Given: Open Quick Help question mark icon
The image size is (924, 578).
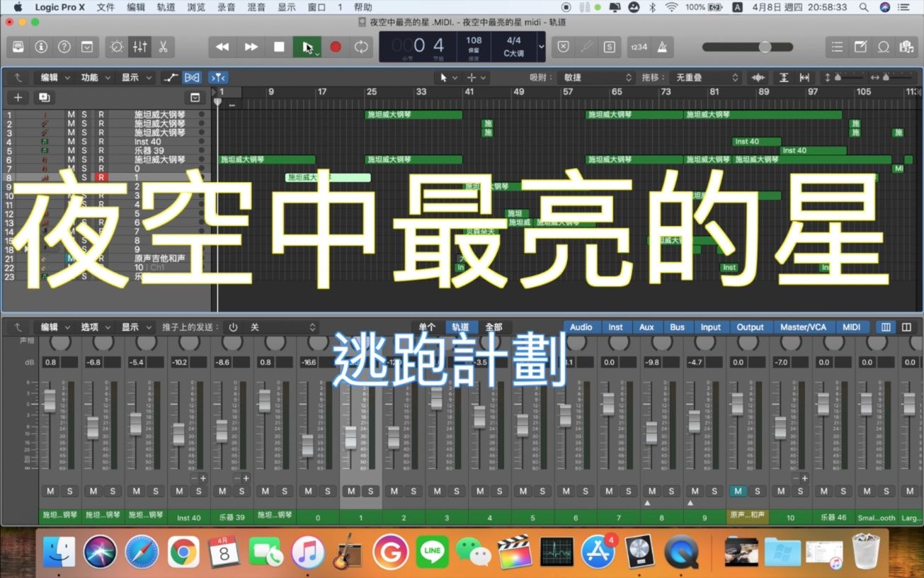Looking at the screenshot, I should pyautogui.click(x=64, y=47).
